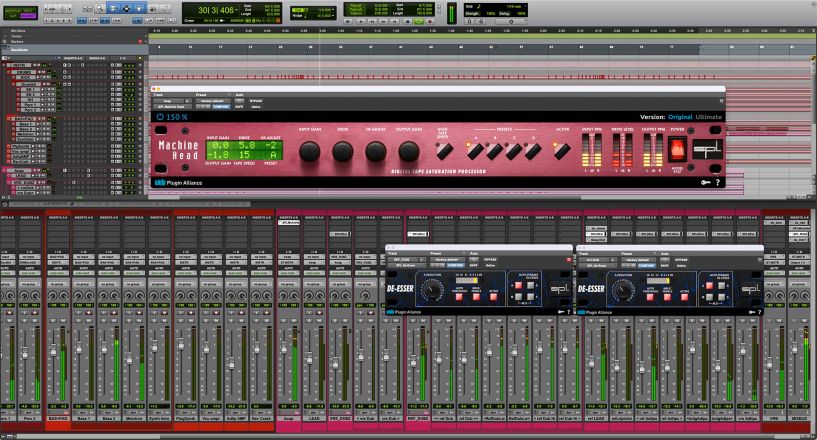Click the SPL insert slot on Asap channel
This screenshot has height=440, width=817.
pos(290,223)
